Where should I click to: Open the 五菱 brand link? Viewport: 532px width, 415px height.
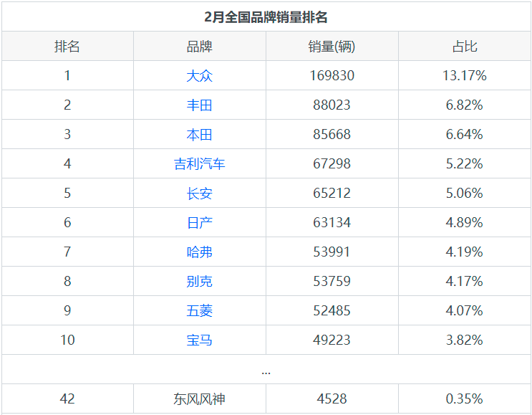tap(199, 311)
